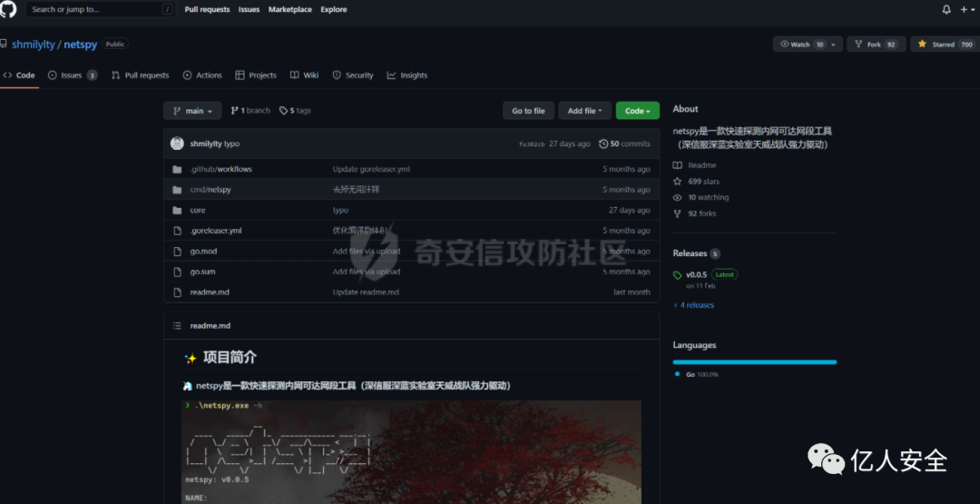Select the Security tab

(x=352, y=75)
